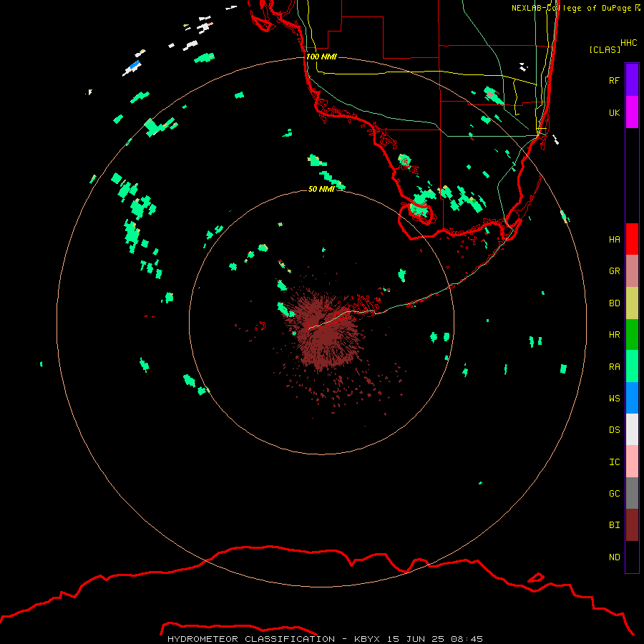
Task: Select the GR legend color block
Action: point(632,271)
